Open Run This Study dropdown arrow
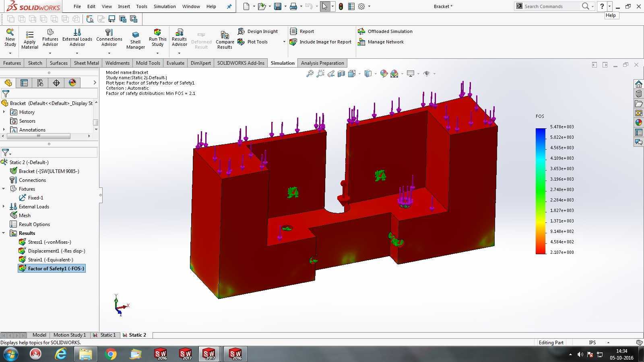 tap(157, 53)
